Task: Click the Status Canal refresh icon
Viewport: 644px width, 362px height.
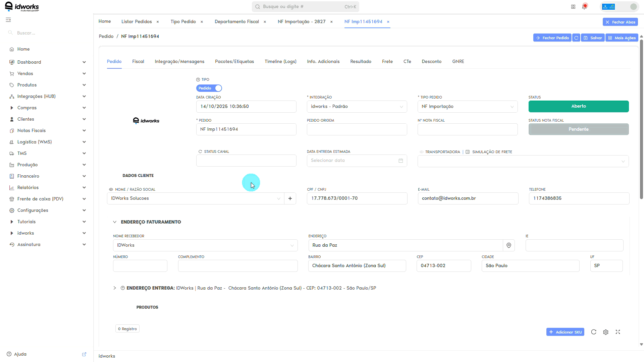Action: (x=200, y=152)
